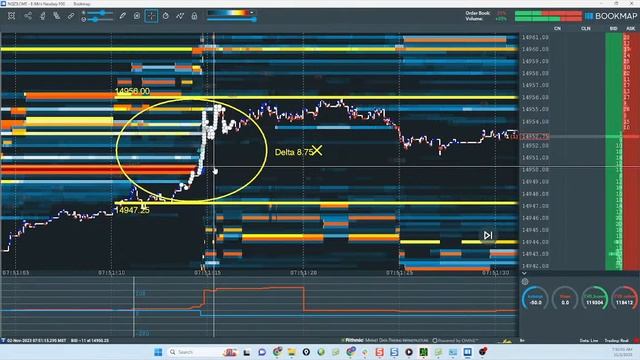Open the Bookmap taskbar icon
The image size is (640, 360).
pos(467,352)
